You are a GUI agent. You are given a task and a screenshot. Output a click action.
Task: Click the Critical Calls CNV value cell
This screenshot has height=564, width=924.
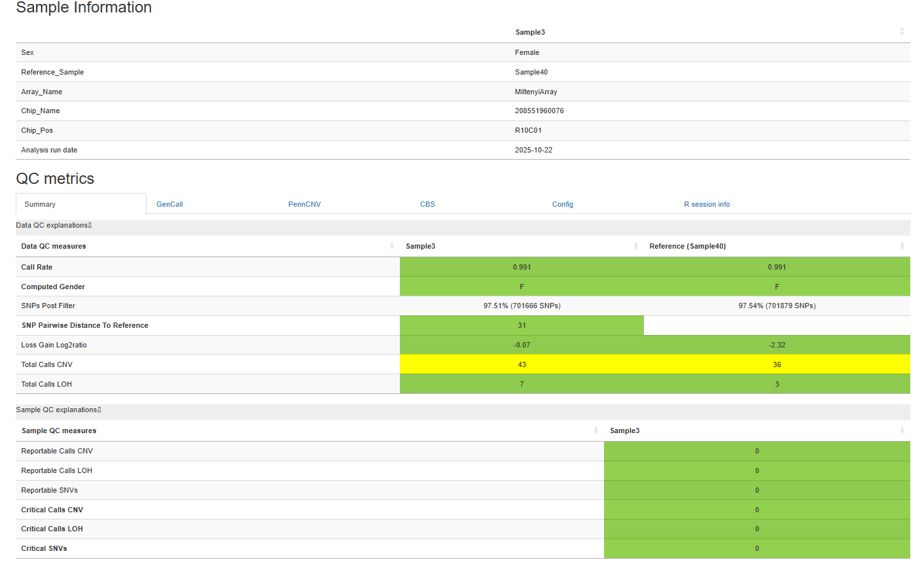point(756,510)
